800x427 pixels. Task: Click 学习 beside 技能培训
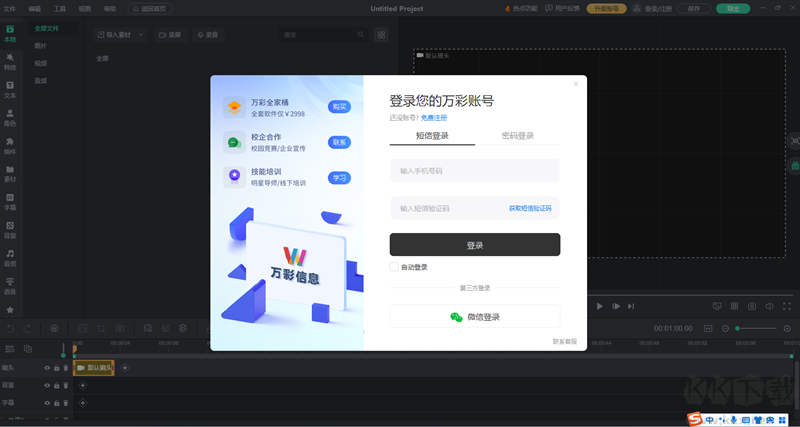tap(339, 178)
